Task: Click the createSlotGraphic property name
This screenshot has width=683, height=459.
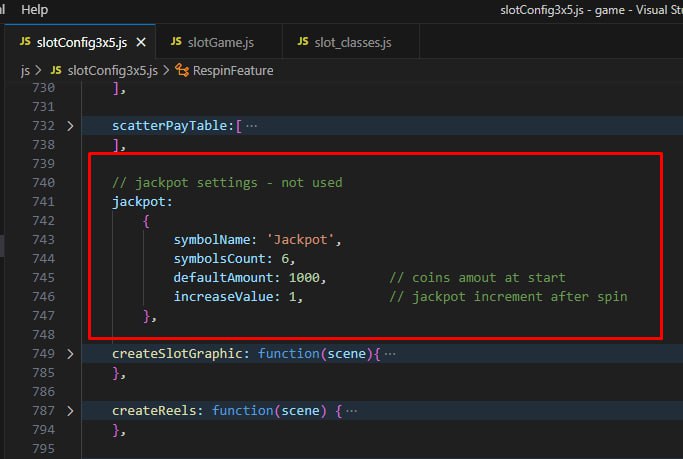Action: (x=177, y=354)
